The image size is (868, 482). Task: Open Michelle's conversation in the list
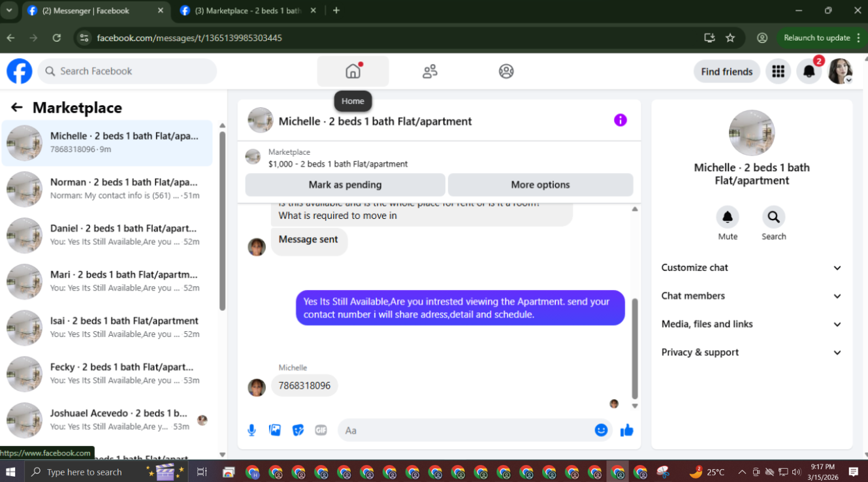coord(107,143)
